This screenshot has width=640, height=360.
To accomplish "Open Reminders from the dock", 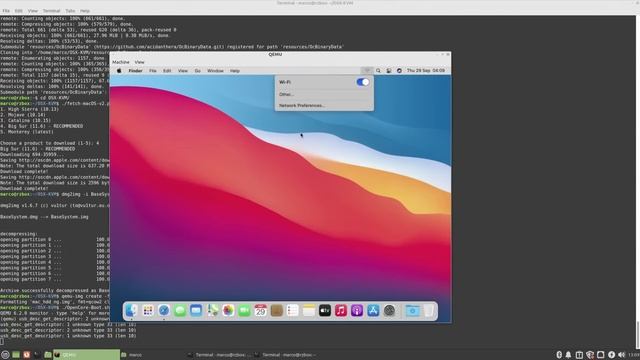I will pyautogui.click(x=293, y=311).
